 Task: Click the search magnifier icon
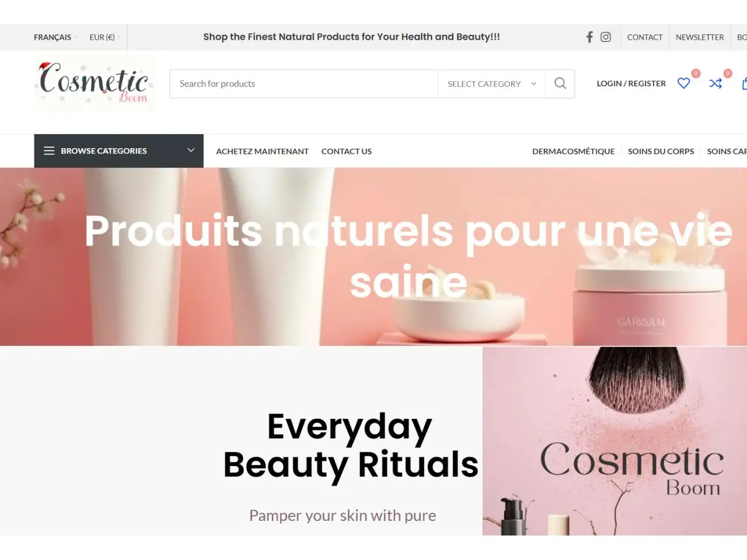point(560,83)
